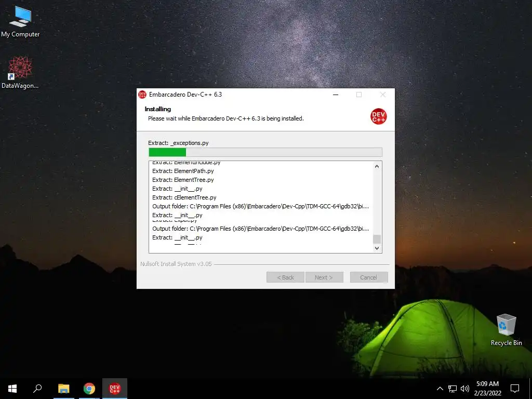Minimize the Embarcadero Dev-C++ installer window

[x=336, y=95]
